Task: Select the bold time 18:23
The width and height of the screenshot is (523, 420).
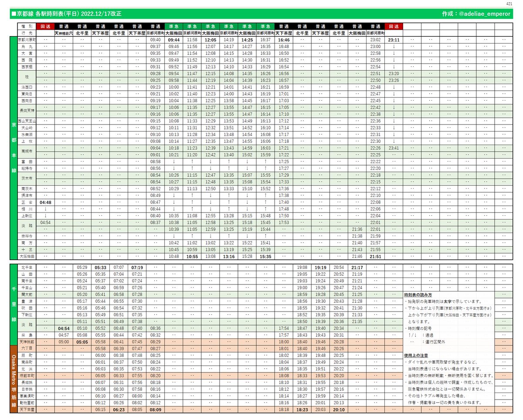Action: 302,410
